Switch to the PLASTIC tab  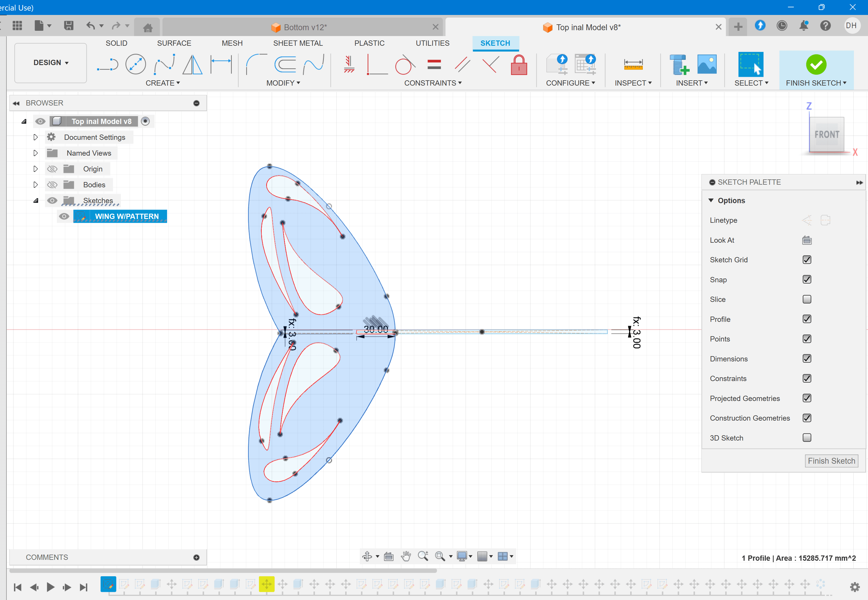point(369,43)
